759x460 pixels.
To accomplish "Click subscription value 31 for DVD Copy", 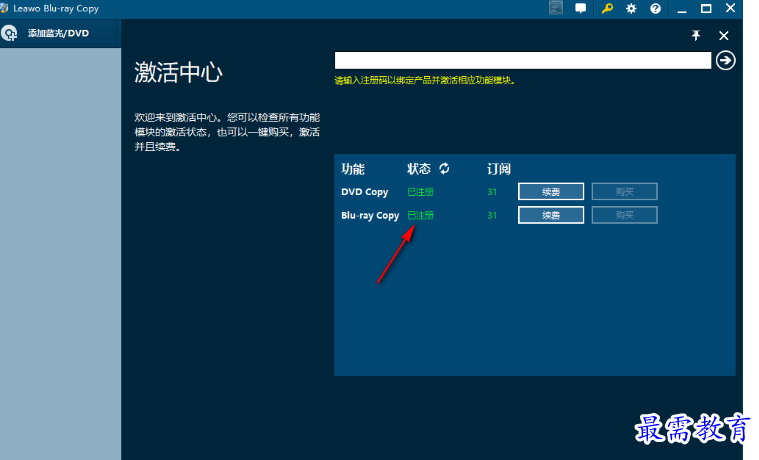I will pyautogui.click(x=492, y=192).
